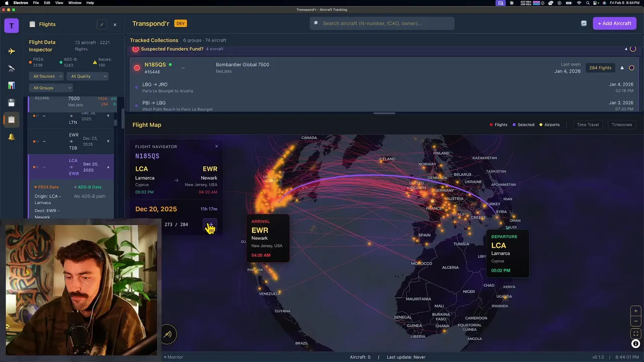Click the red target icon beside N185QS
Viewport: 644px width, 362px height.
(137, 67)
